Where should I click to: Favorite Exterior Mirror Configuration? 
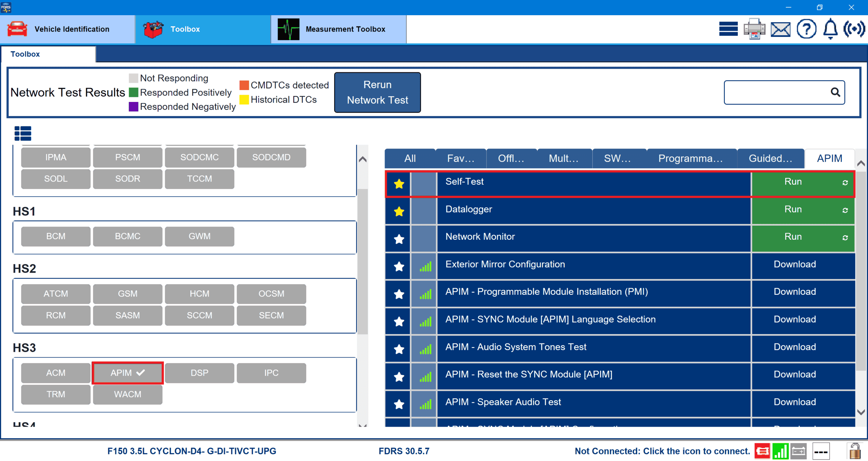(399, 266)
